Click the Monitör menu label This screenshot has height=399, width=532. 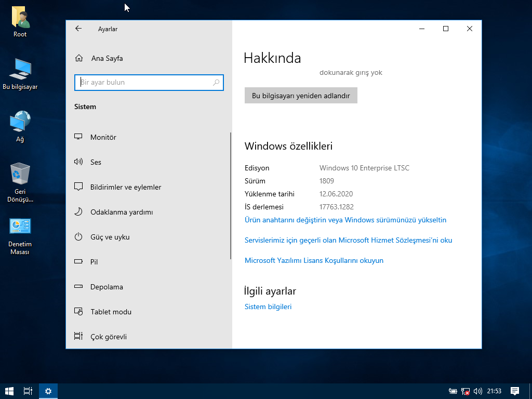click(103, 137)
